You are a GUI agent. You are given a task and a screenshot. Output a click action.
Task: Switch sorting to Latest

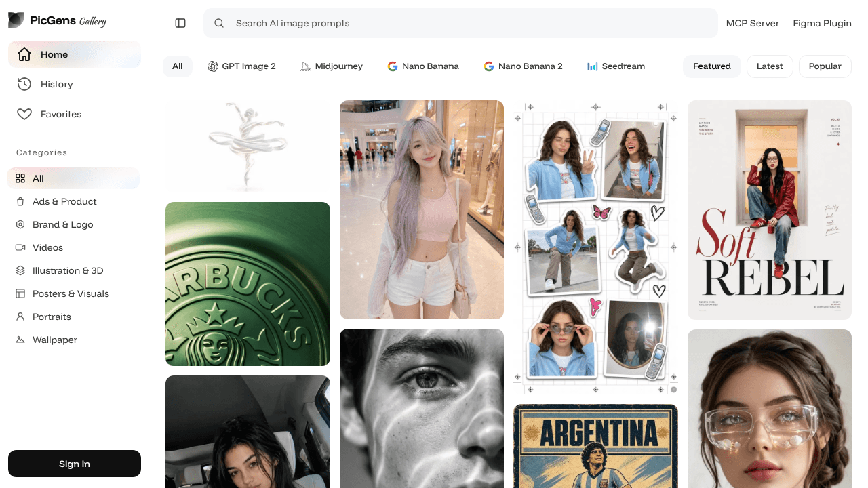click(x=770, y=66)
